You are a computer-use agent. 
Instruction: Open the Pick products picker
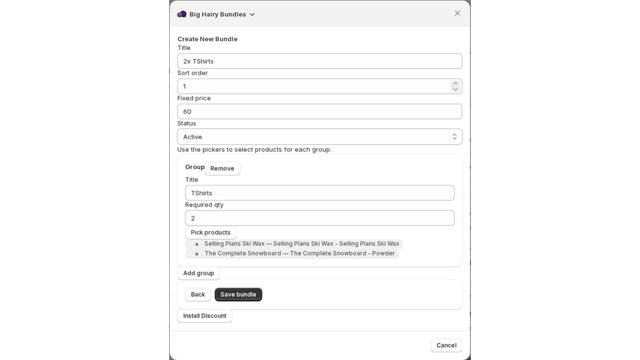coord(211,232)
